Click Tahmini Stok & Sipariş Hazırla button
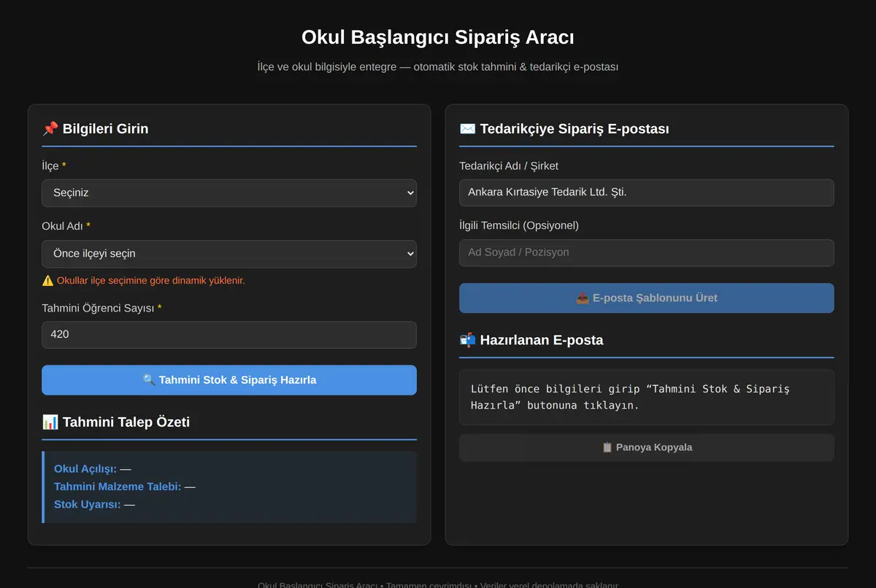This screenshot has width=876, height=588. (229, 380)
